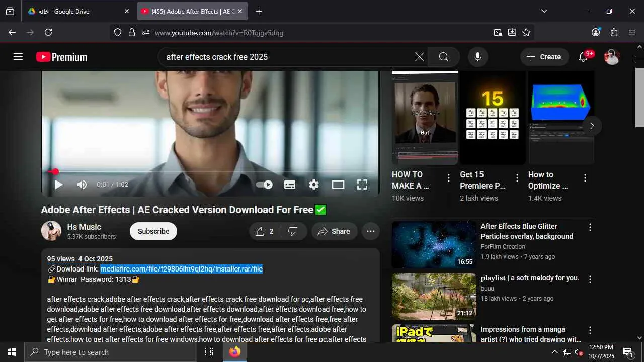
Task: Open Blue Glitter Particles video thumbnail
Action: (434, 245)
